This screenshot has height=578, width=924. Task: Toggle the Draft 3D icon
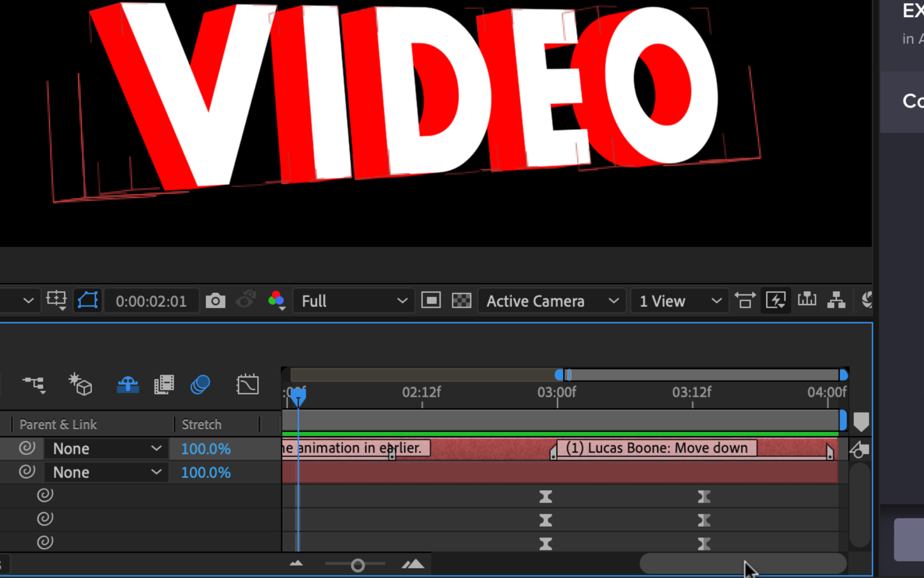[x=80, y=384]
